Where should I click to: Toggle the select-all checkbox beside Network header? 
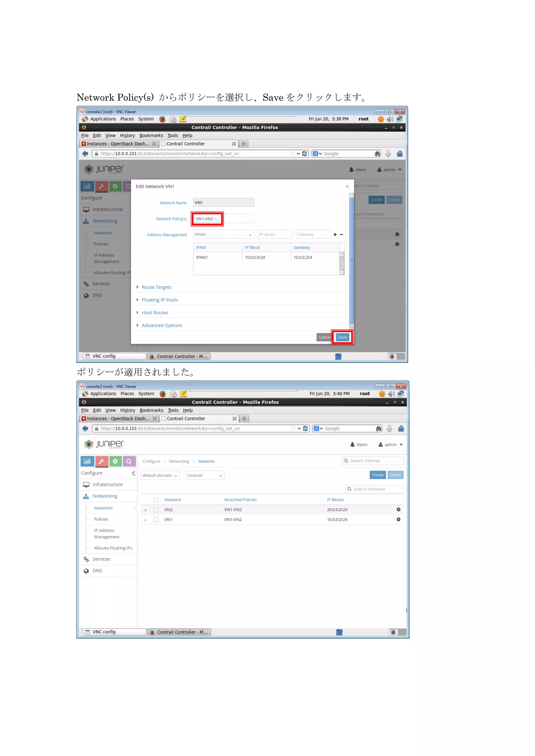pyautogui.click(x=156, y=500)
